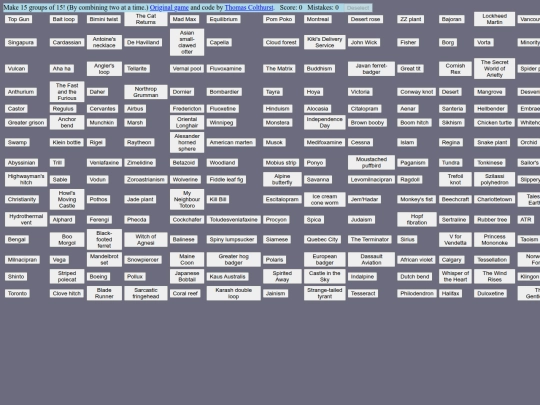The image size is (540, 405).
Task: Select the Klein bottle tile
Action: click(x=67, y=143)
